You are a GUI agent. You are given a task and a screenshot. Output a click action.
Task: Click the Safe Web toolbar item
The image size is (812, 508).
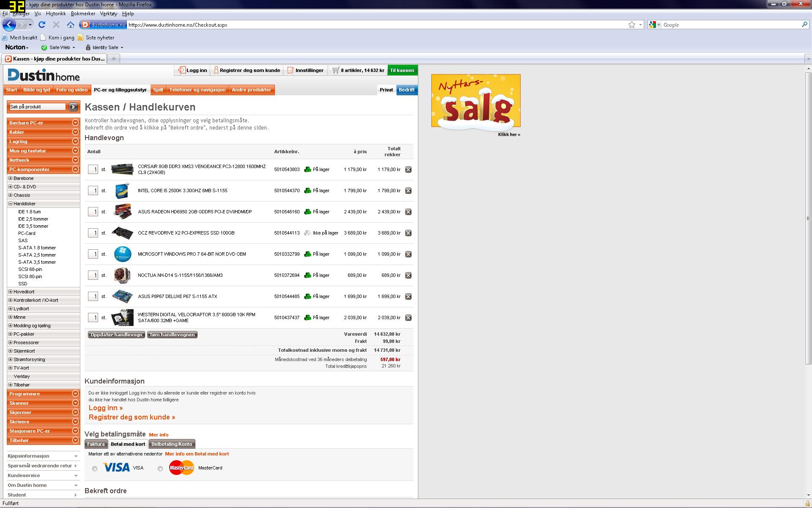[x=58, y=47]
